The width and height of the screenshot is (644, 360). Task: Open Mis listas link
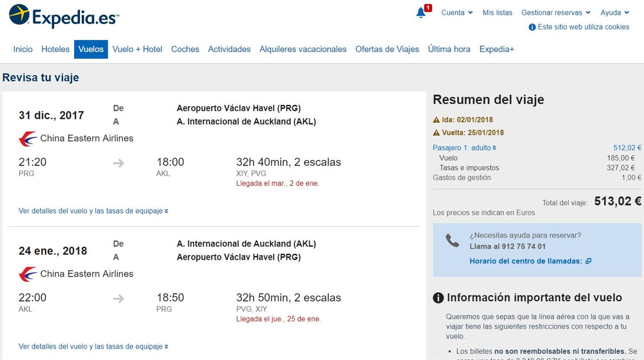497,13
